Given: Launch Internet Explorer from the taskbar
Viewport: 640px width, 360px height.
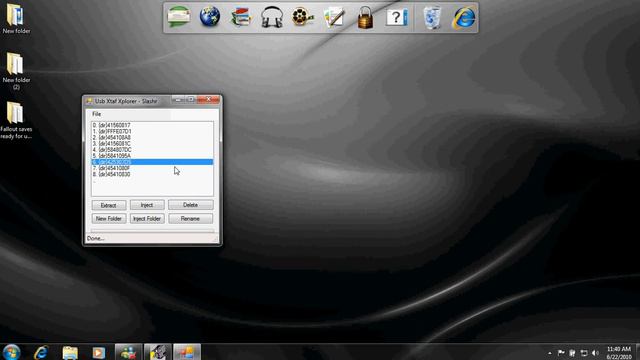Looking at the screenshot, I should pos(41,352).
